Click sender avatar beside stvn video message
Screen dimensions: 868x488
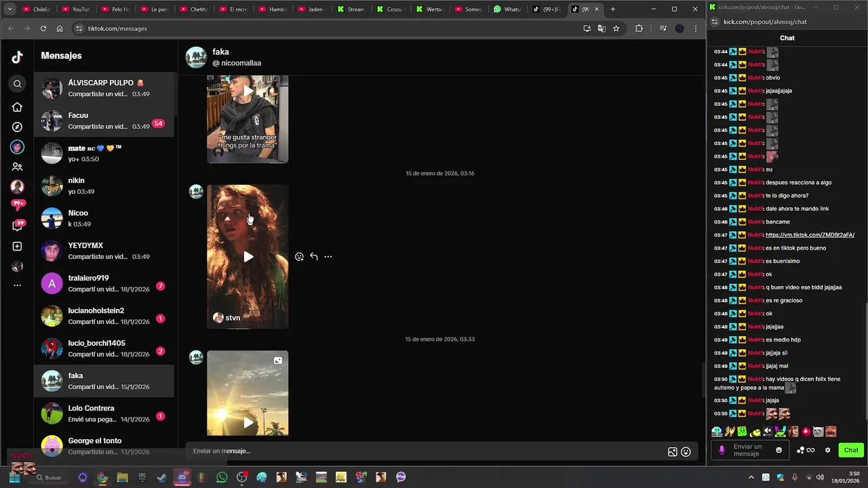(x=196, y=192)
